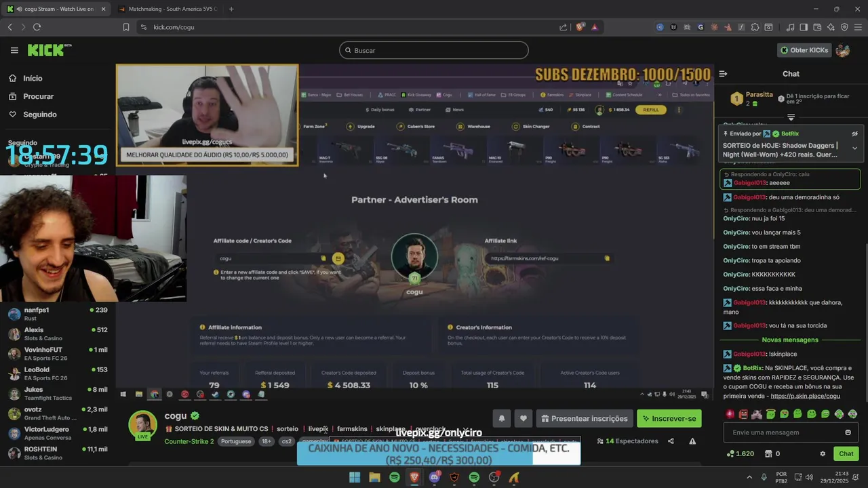Screen dimensions: 868x488
Task: Hide the pinned message with eye icon
Action: coord(854,134)
